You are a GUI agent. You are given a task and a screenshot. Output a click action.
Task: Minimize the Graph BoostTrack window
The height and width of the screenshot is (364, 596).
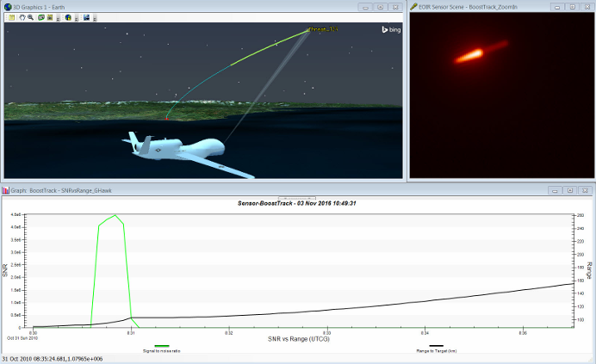[x=555, y=190]
